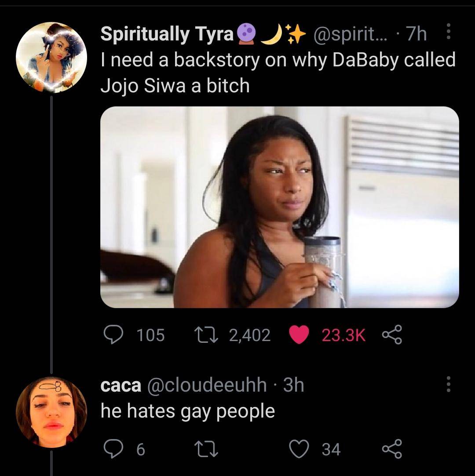Open more options menu on Spiritually Tyra's tweet

point(448,32)
